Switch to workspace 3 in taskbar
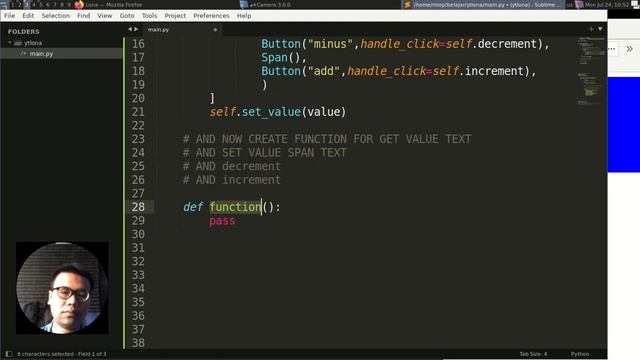The height and width of the screenshot is (360, 640). (x=26, y=4)
